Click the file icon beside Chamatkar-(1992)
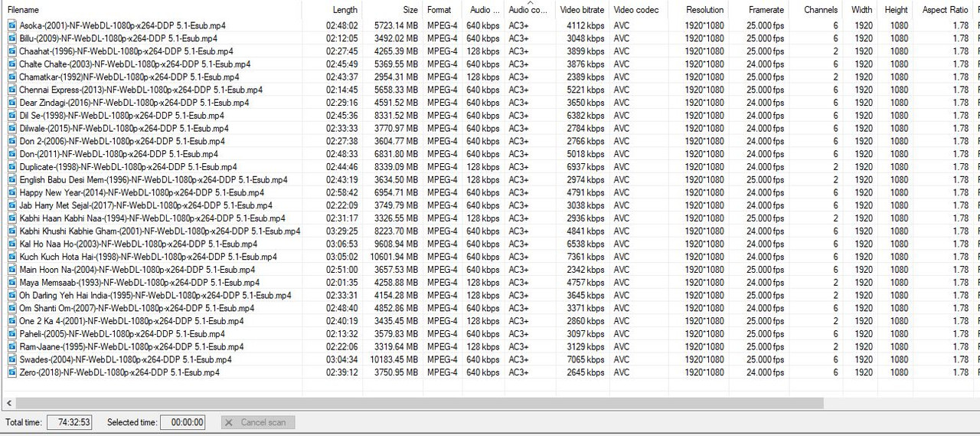The width and height of the screenshot is (980, 436). (x=12, y=77)
